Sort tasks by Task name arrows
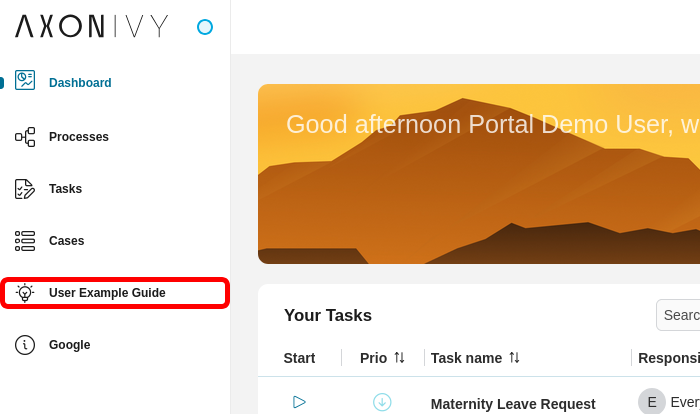This screenshot has height=414, width=700. (x=514, y=358)
